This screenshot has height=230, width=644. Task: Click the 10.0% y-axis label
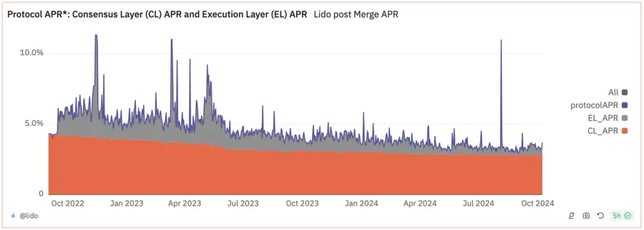pos(31,53)
